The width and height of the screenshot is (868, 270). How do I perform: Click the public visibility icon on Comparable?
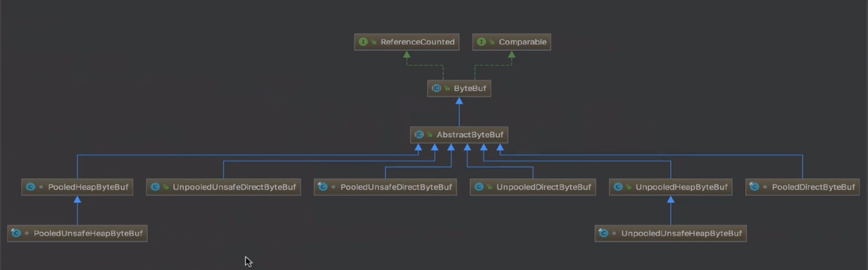492,42
